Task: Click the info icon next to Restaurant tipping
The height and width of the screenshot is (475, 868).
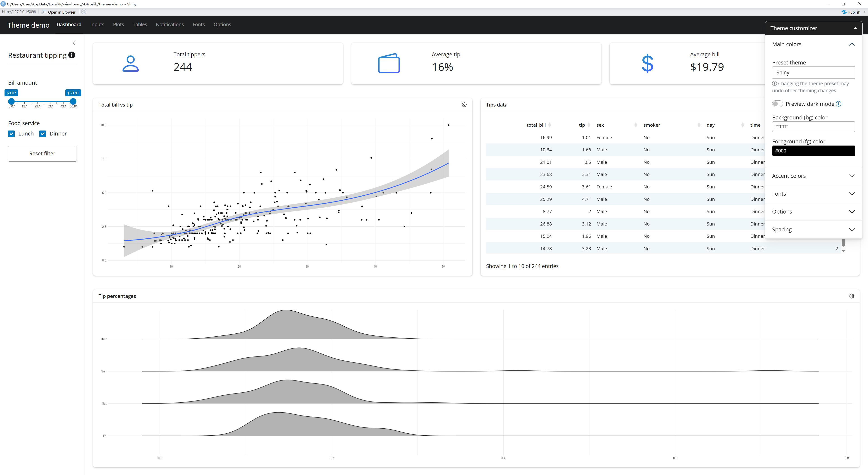Action: (x=71, y=55)
